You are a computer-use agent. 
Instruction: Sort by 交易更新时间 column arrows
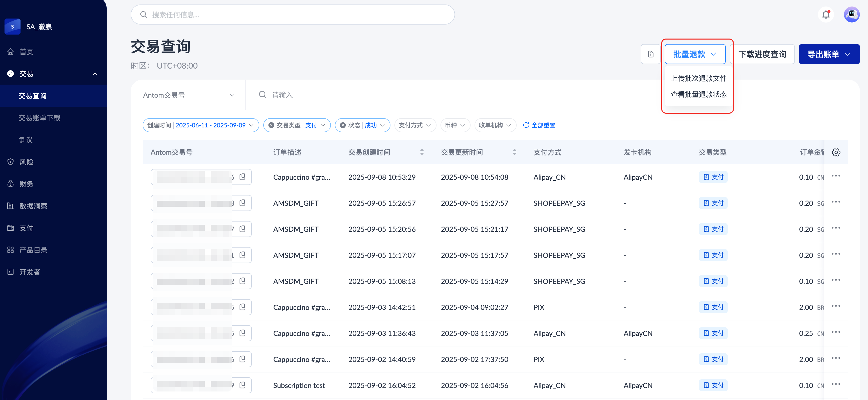point(514,152)
